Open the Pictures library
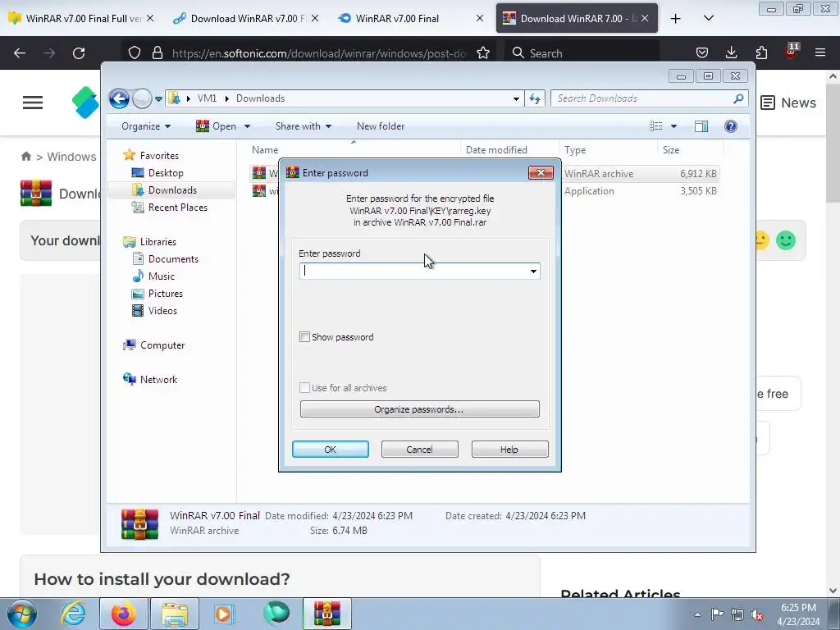The height and width of the screenshot is (630, 840). (x=165, y=294)
